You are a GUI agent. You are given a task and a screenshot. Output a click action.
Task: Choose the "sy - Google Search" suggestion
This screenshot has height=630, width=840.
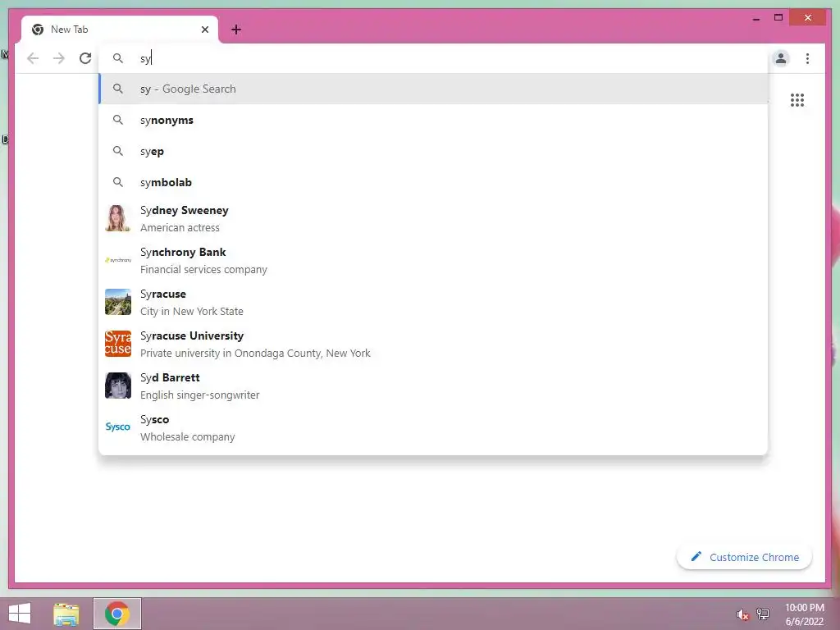[433, 89]
